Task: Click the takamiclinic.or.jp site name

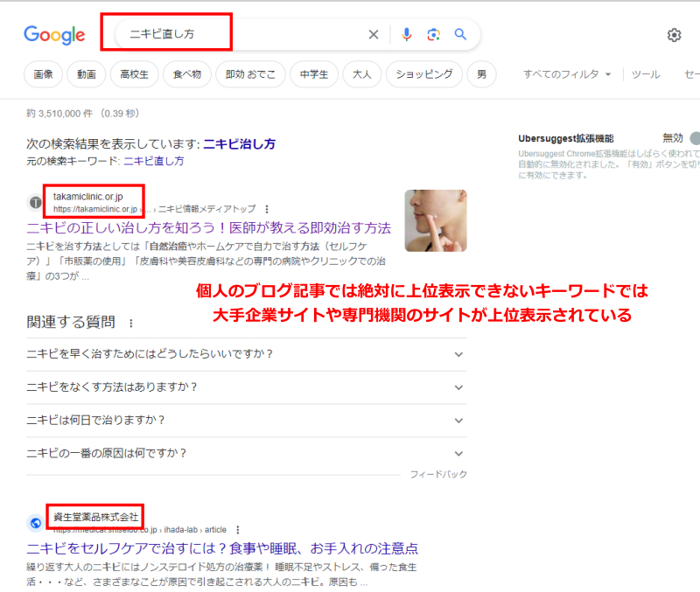Action: click(x=88, y=197)
